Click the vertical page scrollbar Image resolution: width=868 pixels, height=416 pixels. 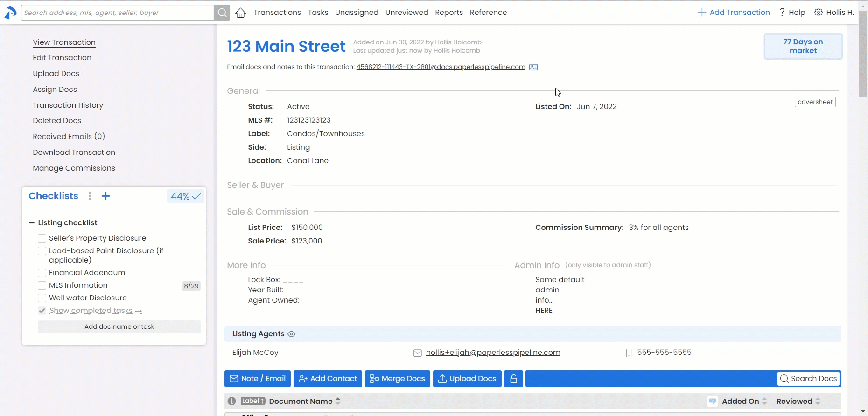[863, 55]
